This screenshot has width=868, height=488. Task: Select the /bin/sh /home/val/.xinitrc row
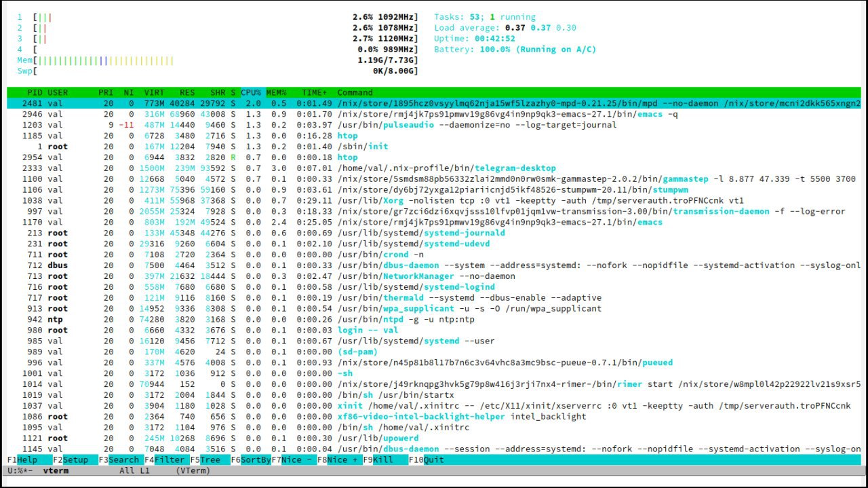pyautogui.click(x=434, y=428)
